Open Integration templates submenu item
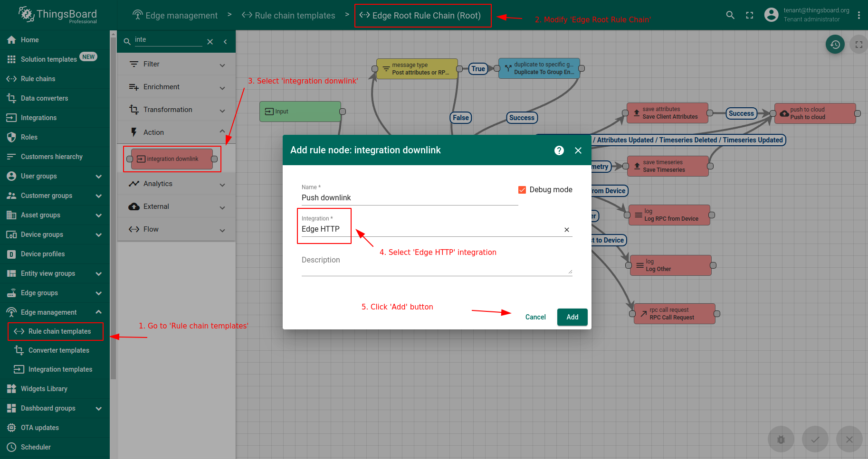This screenshot has height=459, width=868. click(55, 369)
